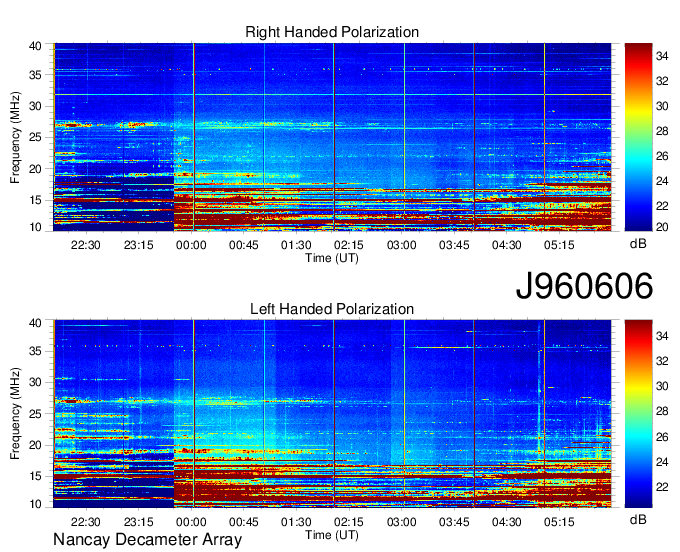
Task: Click the 10 MHz tick on the right-handed plot
Action: [35, 227]
